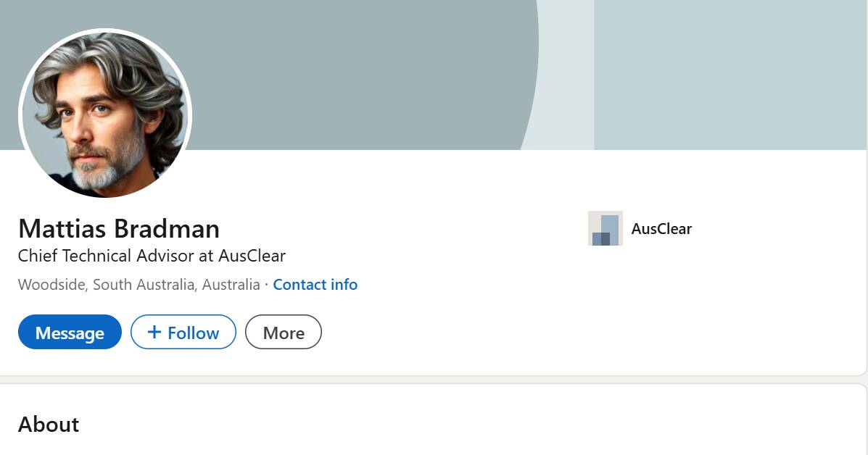868x455 pixels.
Task: Follow Mattias Bradman
Action: [x=183, y=333]
